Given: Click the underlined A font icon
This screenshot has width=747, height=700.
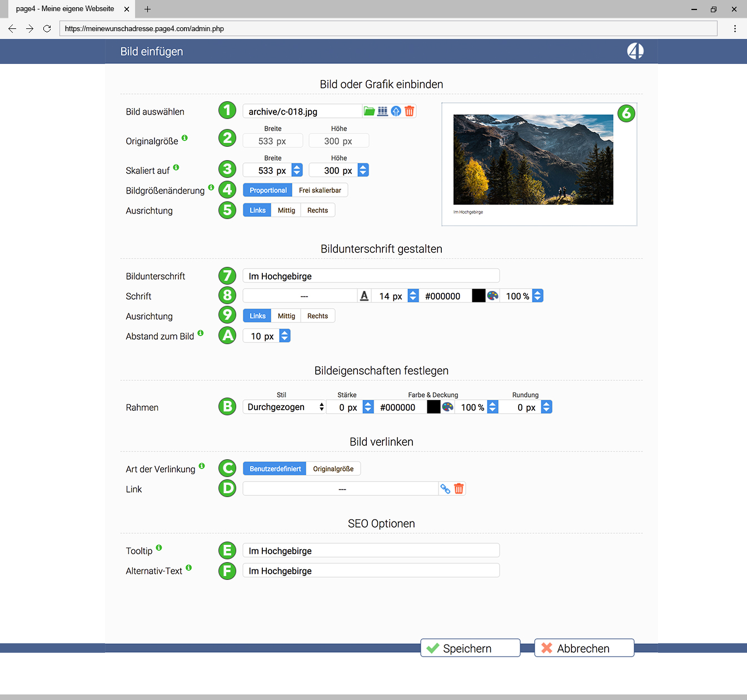Looking at the screenshot, I should (x=364, y=296).
